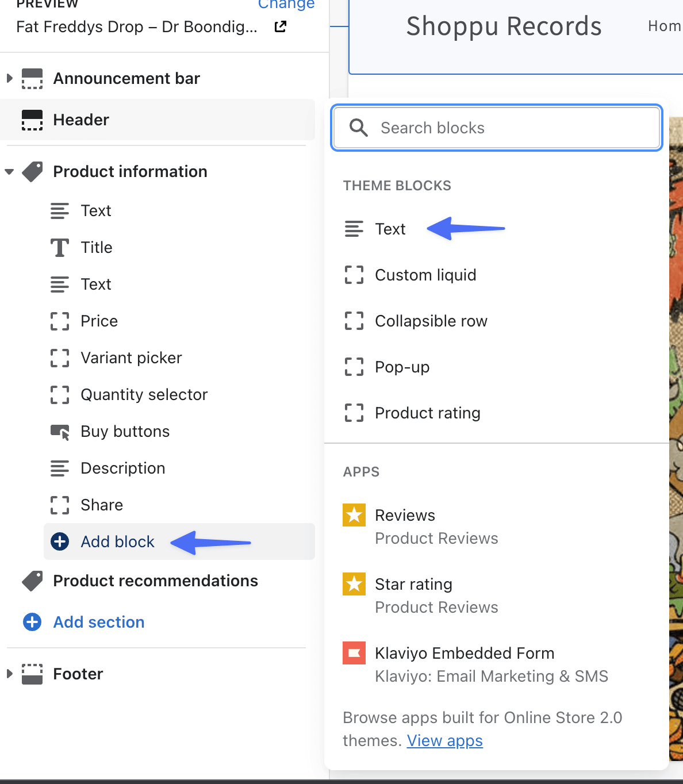Click Add section
The image size is (683, 784).
click(x=98, y=622)
